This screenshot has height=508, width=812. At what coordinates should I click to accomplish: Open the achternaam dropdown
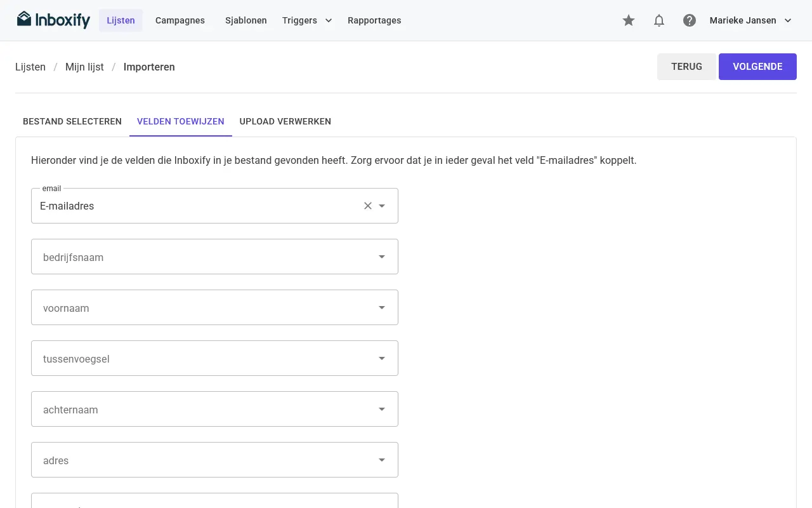pyautogui.click(x=214, y=409)
